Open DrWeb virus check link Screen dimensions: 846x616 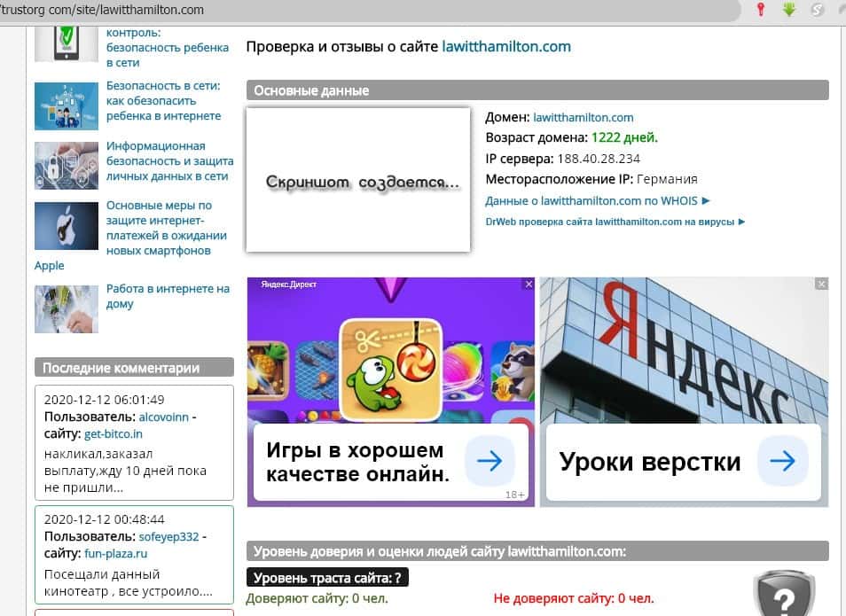[615, 222]
